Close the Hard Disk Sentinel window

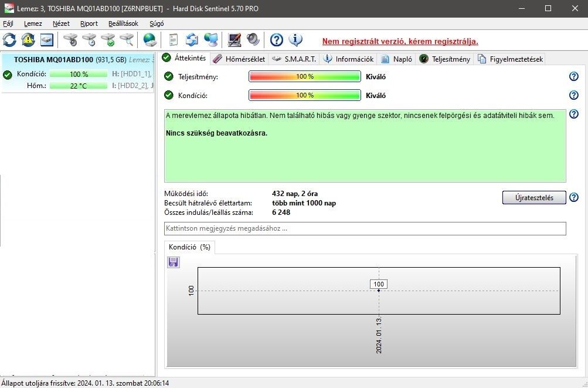[575, 8]
